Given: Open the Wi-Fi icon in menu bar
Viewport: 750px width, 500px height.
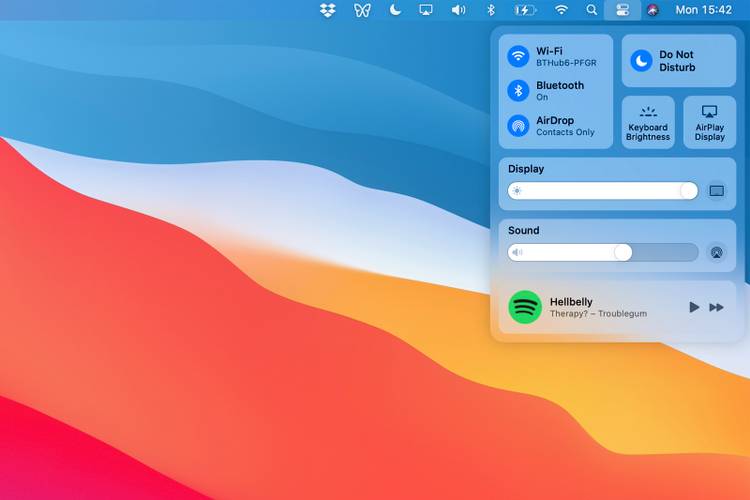Looking at the screenshot, I should click(561, 10).
